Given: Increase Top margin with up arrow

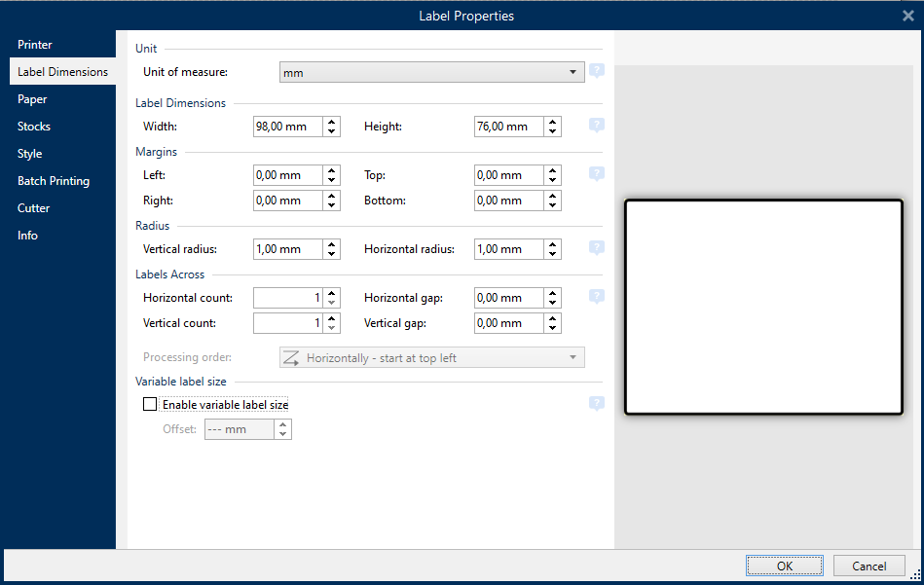Looking at the screenshot, I should tap(553, 170).
